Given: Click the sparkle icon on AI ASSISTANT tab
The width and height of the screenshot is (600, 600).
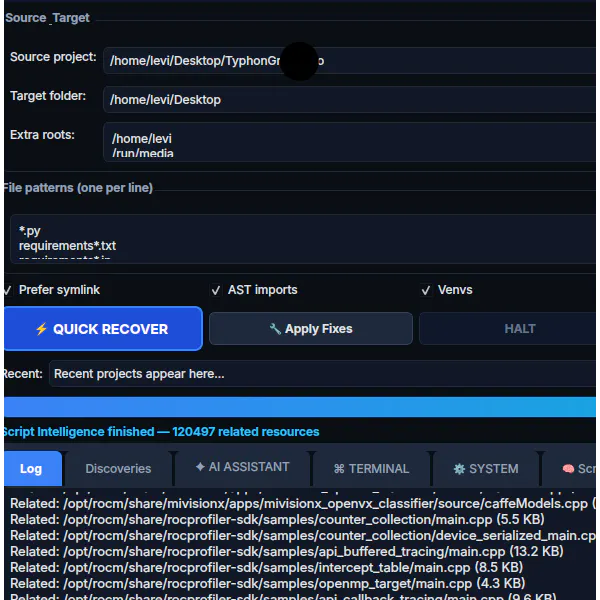Looking at the screenshot, I should (200, 466).
